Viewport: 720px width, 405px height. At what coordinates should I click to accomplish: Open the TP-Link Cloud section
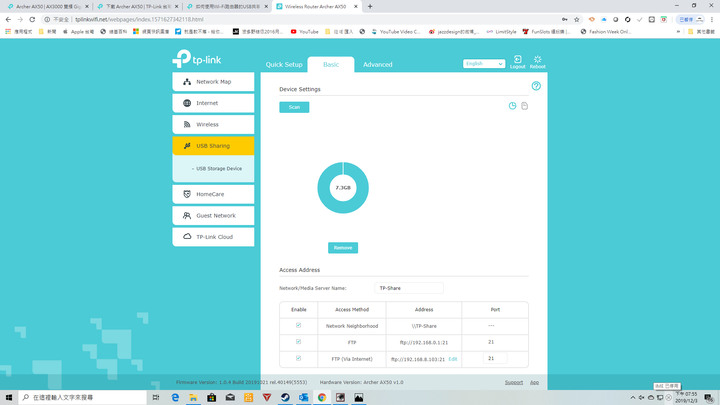coord(213,237)
